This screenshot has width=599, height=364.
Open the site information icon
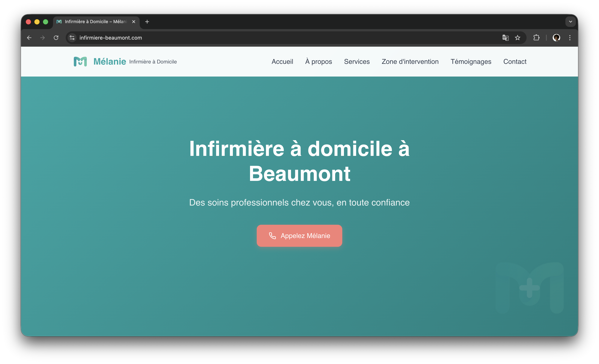point(72,38)
